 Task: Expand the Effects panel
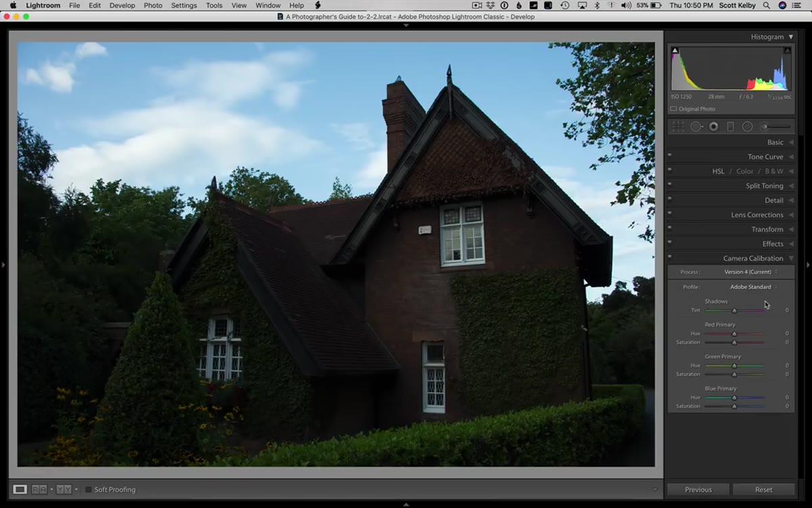coord(791,245)
